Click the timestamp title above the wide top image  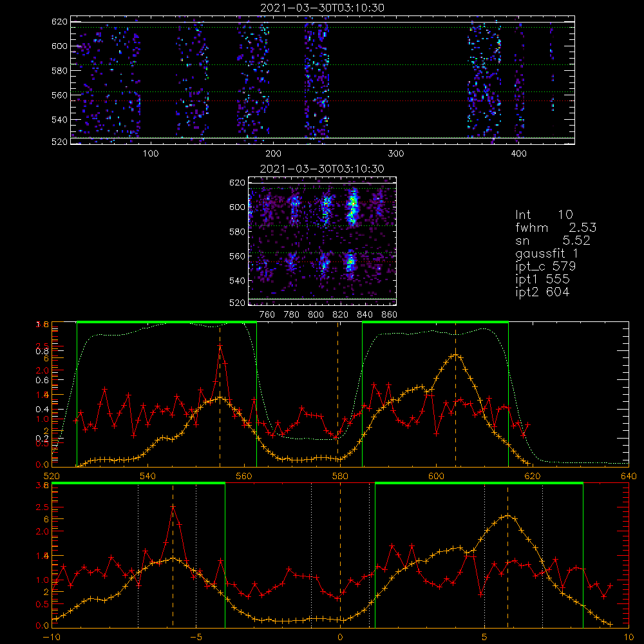click(x=323, y=8)
